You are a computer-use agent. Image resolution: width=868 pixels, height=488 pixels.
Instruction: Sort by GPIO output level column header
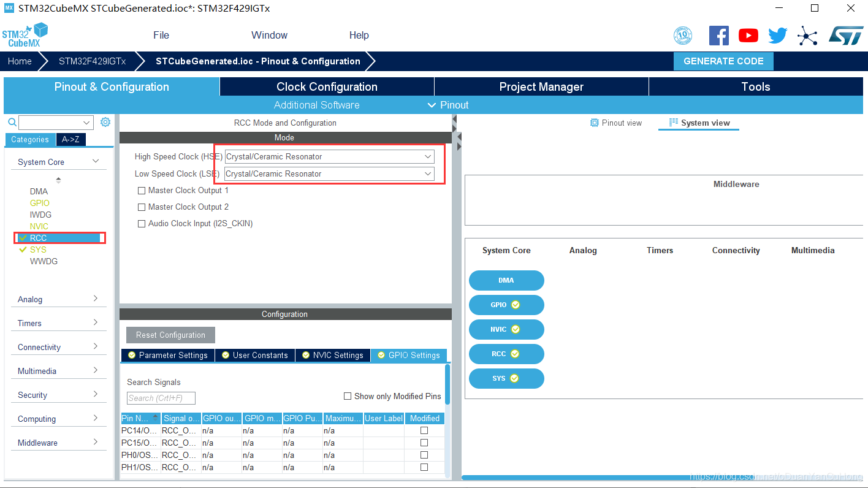221,418
